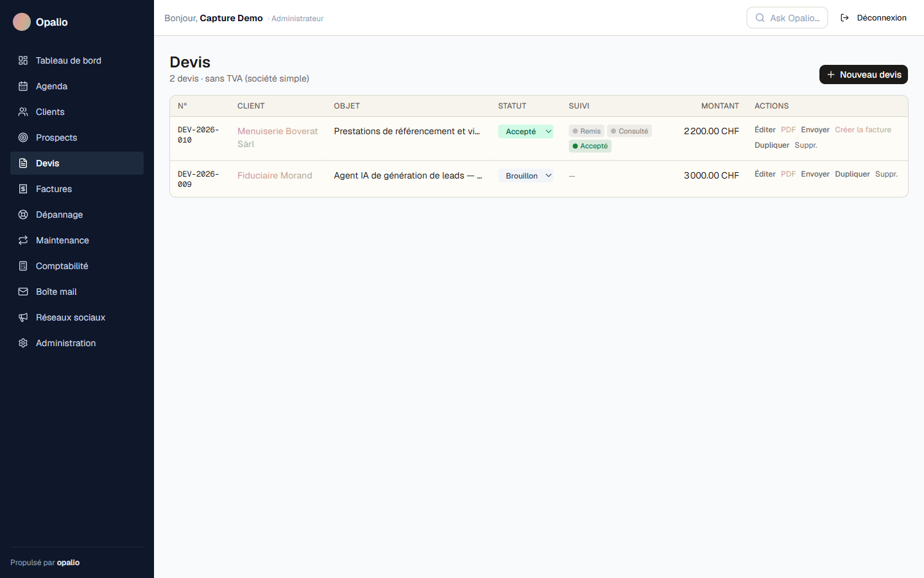
Task: Click Créer la facture link
Action: point(863,130)
